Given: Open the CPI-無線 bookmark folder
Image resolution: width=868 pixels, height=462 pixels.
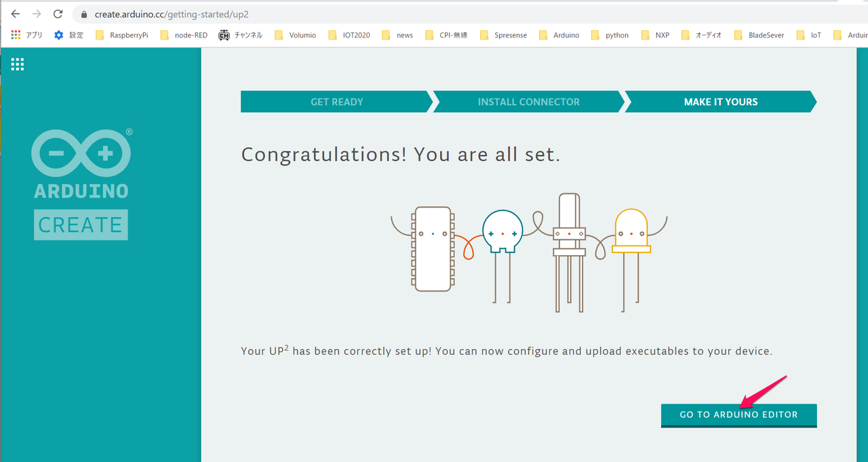Looking at the screenshot, I should coord(446,35).
